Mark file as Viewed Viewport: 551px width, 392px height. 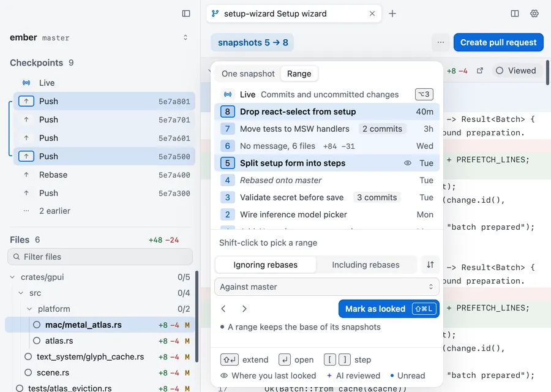516,70
